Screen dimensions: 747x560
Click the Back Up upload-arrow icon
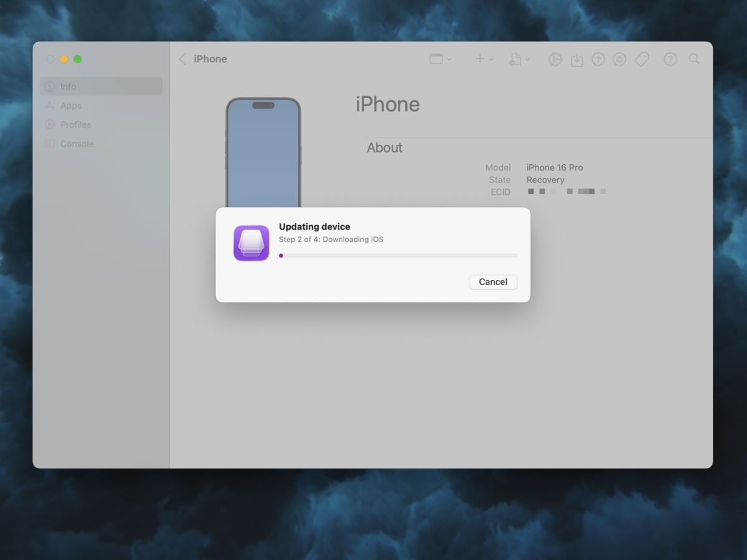tap(598, 59)
